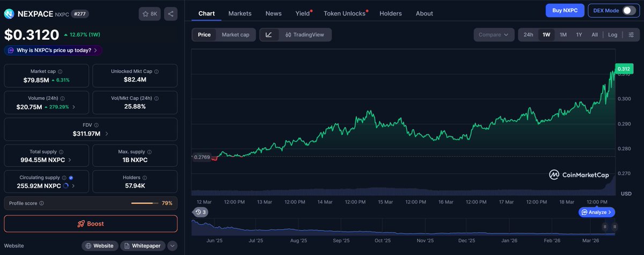Click the $0.3120 price heading
Viewport: 644px width, 255px height.
(x=32, y=35)
